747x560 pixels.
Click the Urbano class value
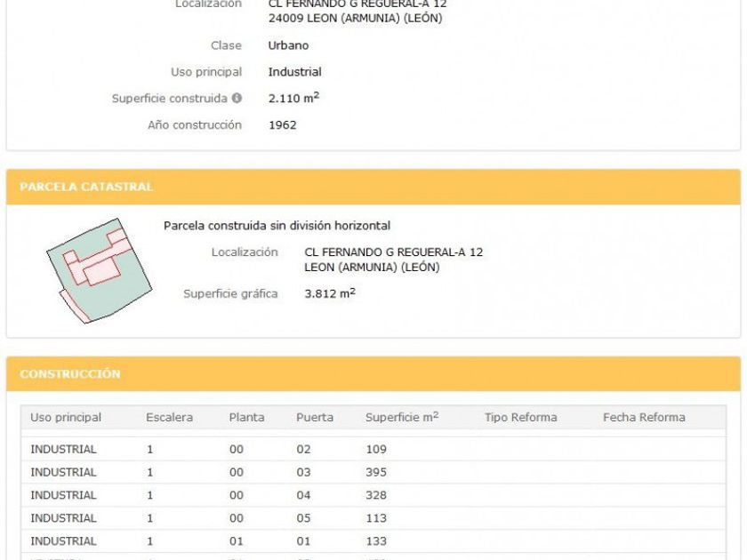pyautogui.click(x=288, y=45)
